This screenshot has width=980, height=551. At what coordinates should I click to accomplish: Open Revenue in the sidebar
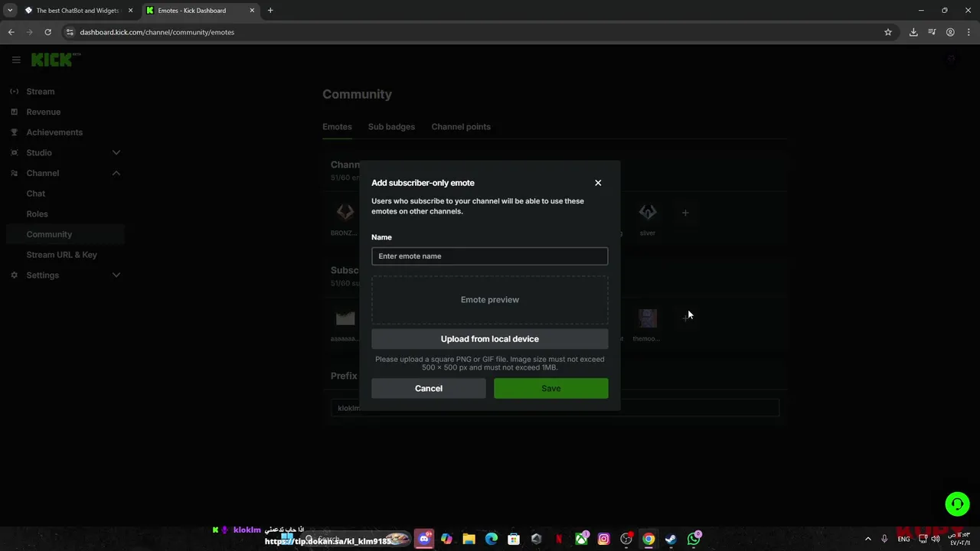[x=44, y=112]
